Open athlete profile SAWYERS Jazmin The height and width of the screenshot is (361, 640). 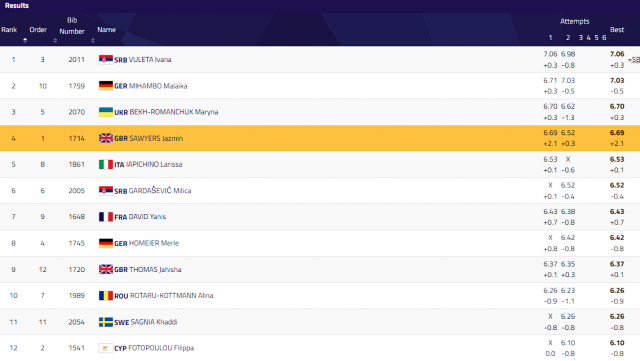156,138
